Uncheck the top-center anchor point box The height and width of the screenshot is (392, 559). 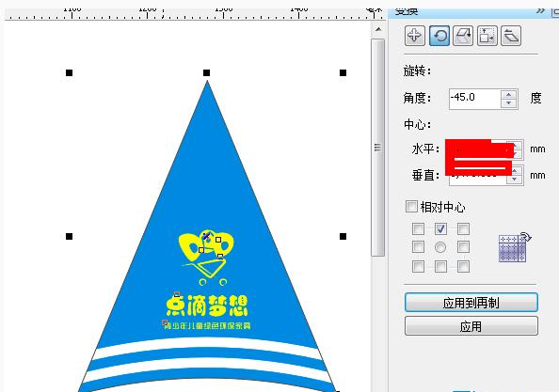[440, 228]
